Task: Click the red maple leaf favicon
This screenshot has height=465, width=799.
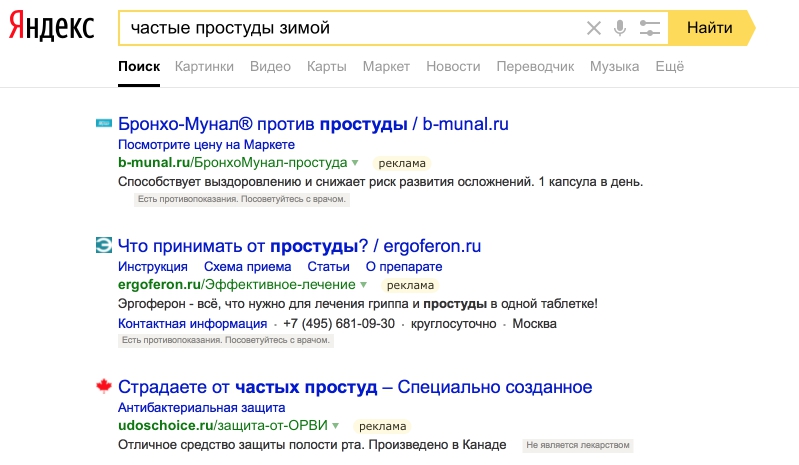Action: point(103,387)
